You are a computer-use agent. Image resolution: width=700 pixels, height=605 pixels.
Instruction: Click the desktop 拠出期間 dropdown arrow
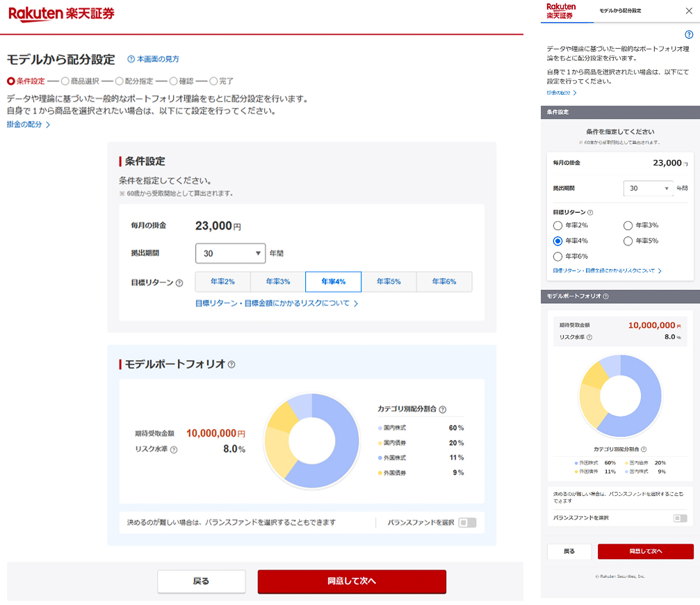pyautogui.click(x=258, y=253)
